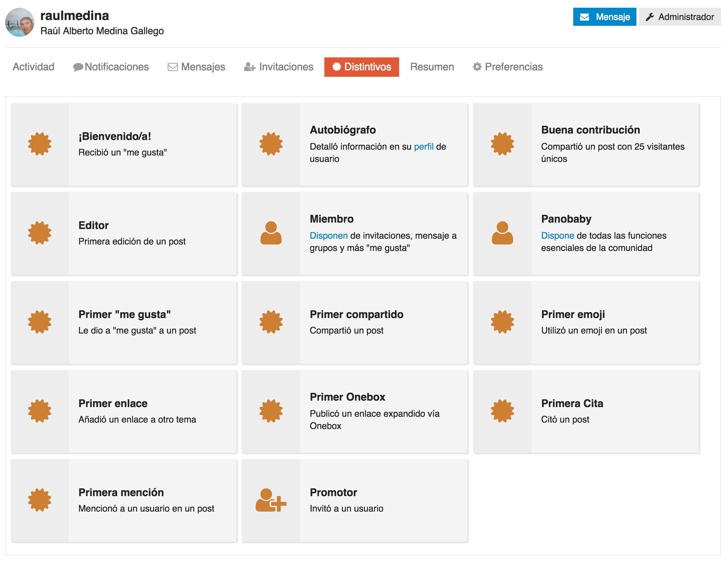Switch to the Notificaciones tab
Screen dimensions: 728x569
click(x=111, y=67)
